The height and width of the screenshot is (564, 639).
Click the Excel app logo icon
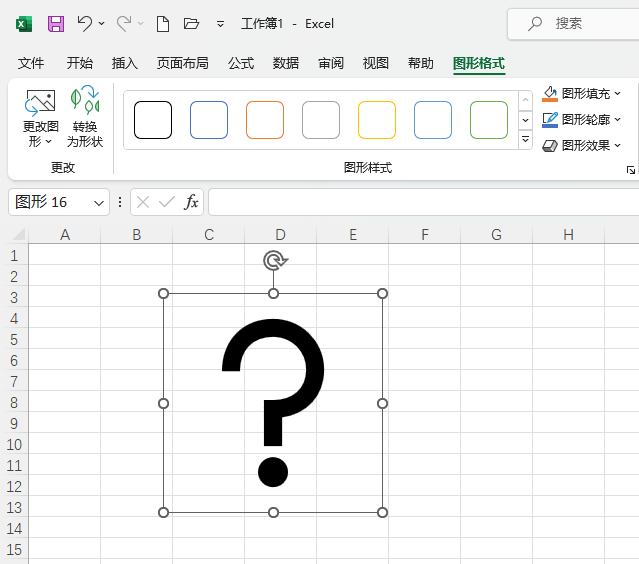[24, 24]
